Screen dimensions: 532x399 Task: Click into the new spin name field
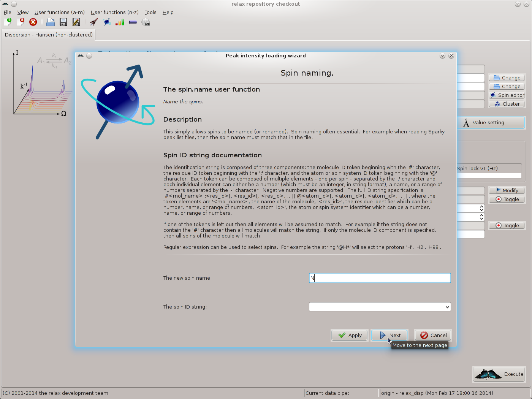pyautogui.click(x=380, y=278)
